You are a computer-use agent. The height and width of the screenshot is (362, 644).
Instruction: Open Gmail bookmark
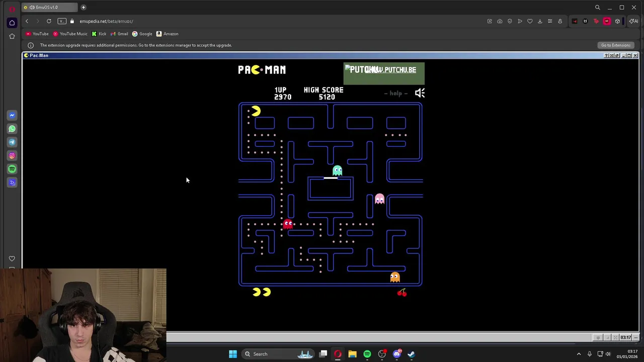[120, 34]
